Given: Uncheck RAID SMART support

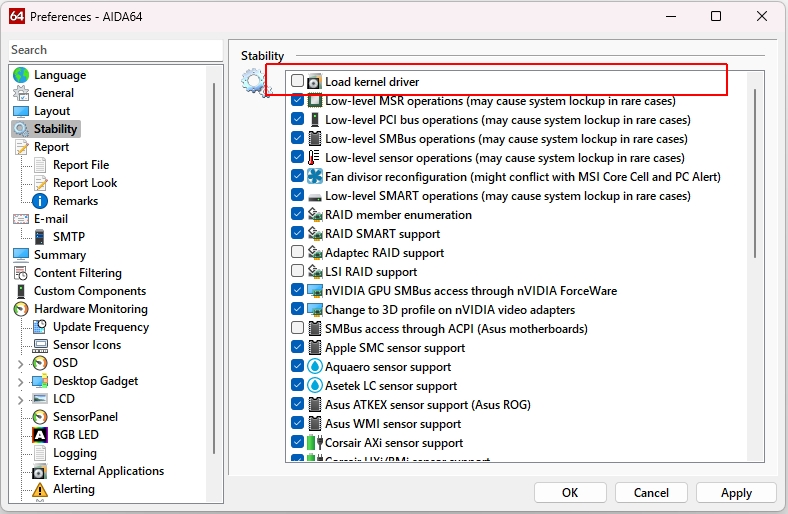Looking at the screenshot, I should (x=298, y=233).
